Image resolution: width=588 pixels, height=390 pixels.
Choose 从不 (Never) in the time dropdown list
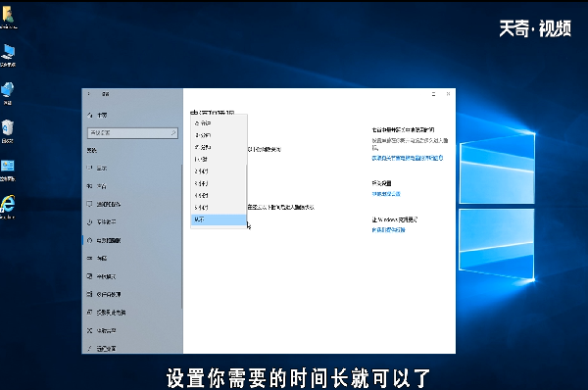tap(219, 219)
